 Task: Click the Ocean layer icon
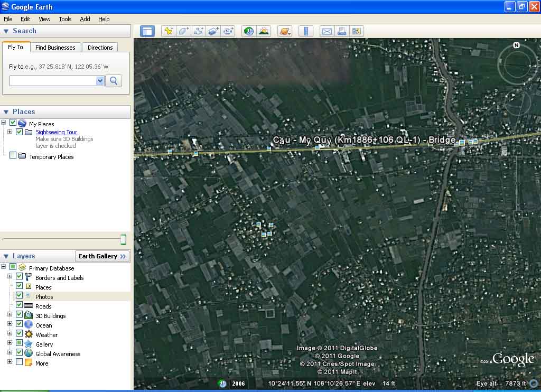pos(29,325)
